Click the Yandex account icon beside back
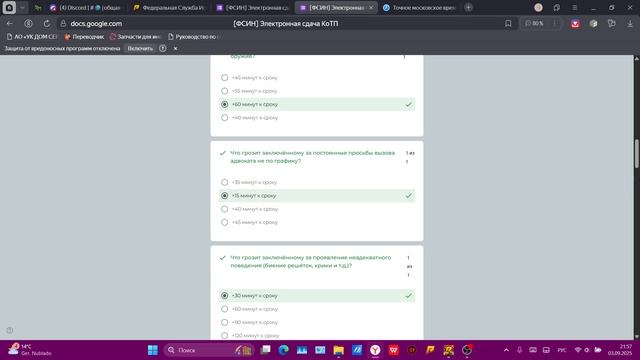The image size is (640, 360). point(28,24)
